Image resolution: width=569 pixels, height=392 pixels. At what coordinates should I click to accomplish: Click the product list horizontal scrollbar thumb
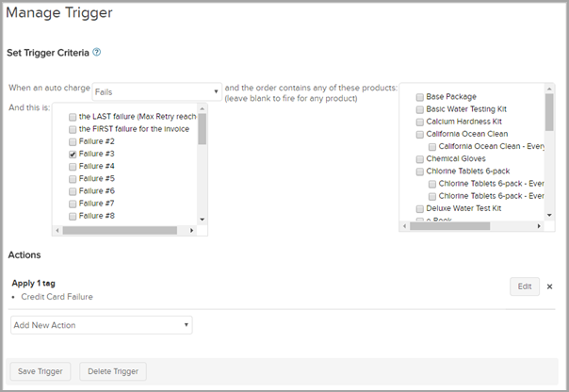tap(450, 226)
